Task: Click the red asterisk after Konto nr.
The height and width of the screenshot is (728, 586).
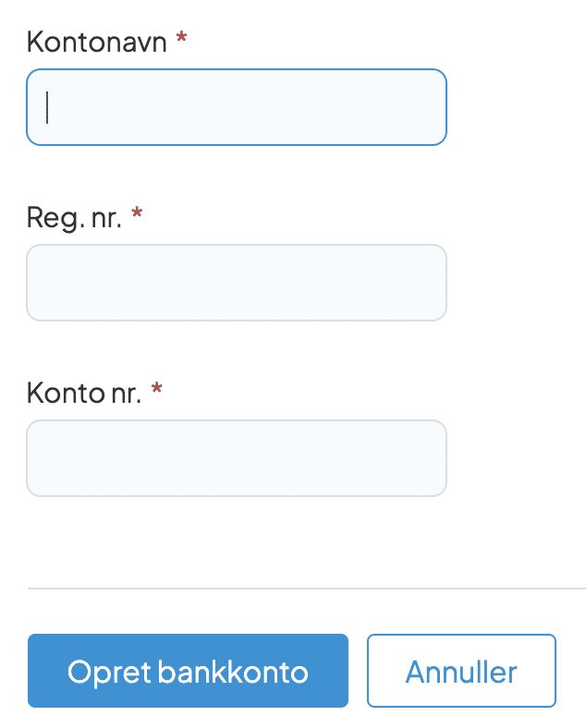Action: pos(156,392)
